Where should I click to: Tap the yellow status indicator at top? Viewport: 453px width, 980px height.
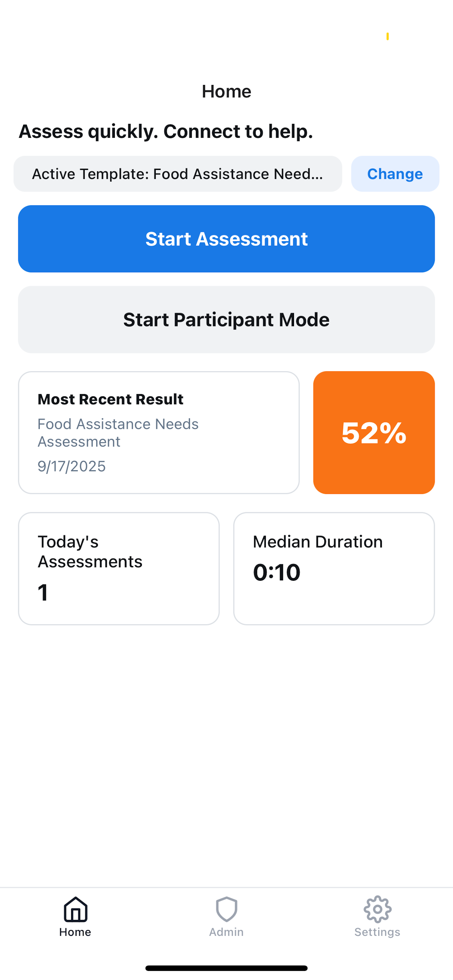click(x=387, y=36)
